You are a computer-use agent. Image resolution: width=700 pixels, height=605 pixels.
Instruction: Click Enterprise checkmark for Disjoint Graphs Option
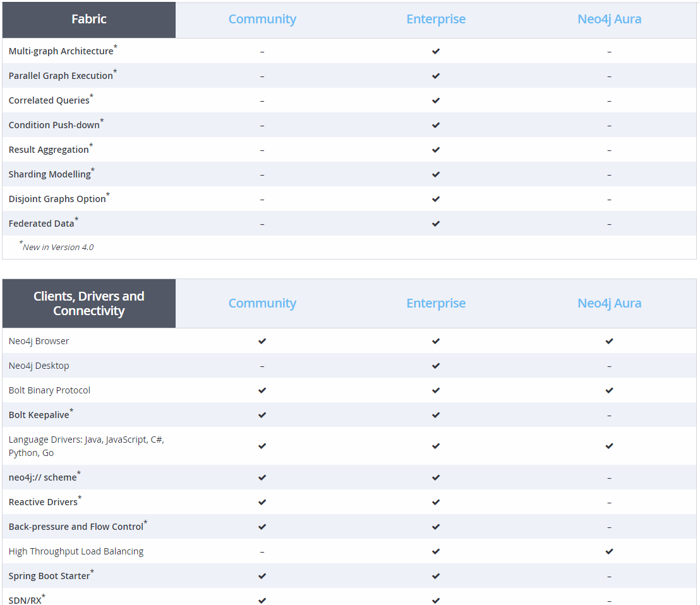point(436,198)
